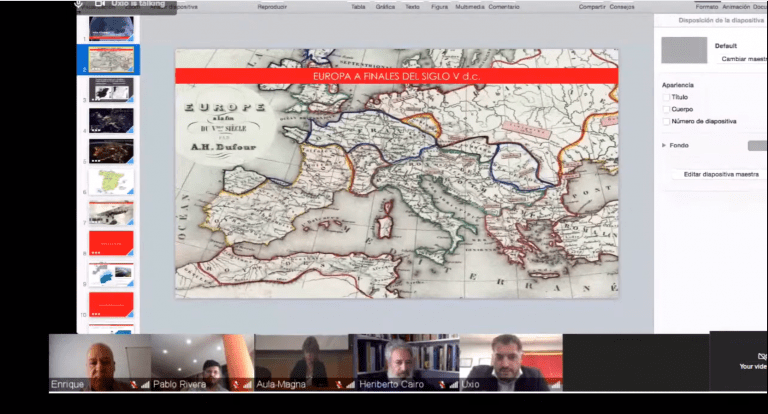768x414 pixels.
Task: Open the Compartir toolbar item
Action: [592, 7]
